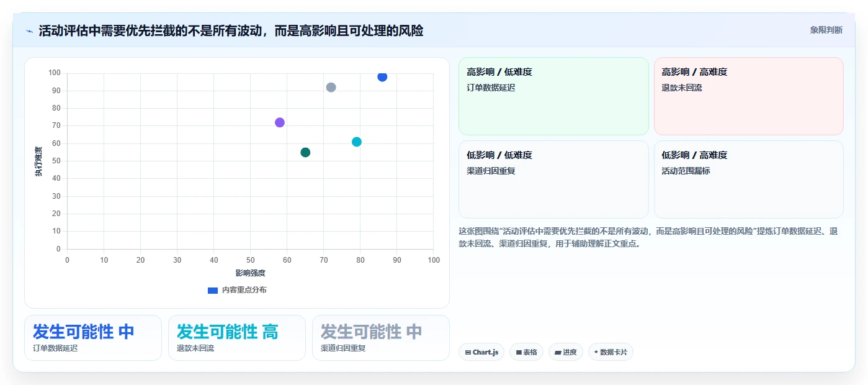Screen dimensions: 868x385
Task: Open the 高影响 / 低难度 quadrant card
Action: coord(553,96)
